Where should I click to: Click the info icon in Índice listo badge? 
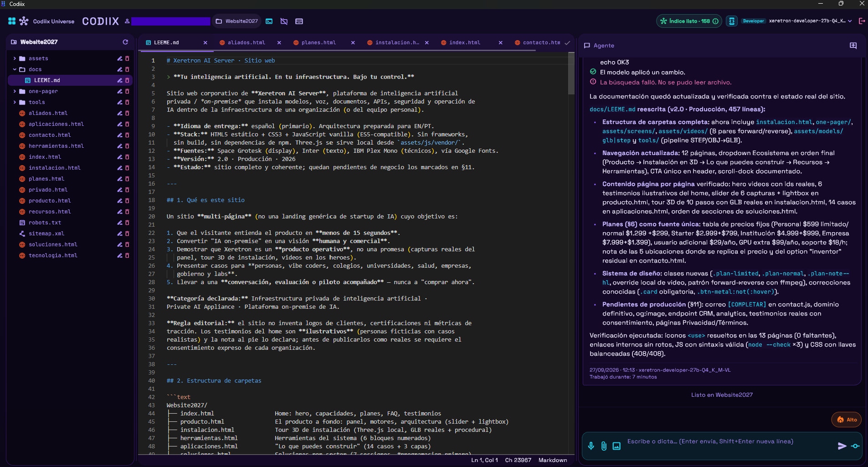(x=715, y=21)
